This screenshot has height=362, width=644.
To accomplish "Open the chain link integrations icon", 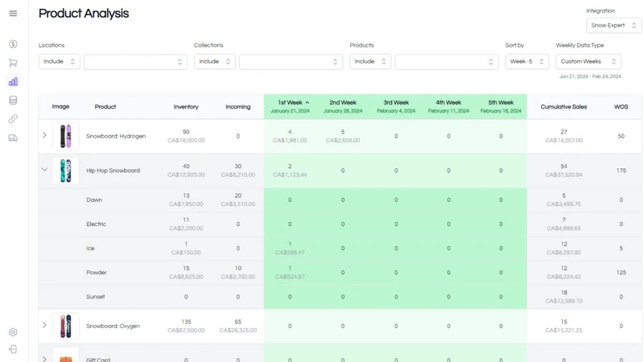I will click(x=13, y=119).
